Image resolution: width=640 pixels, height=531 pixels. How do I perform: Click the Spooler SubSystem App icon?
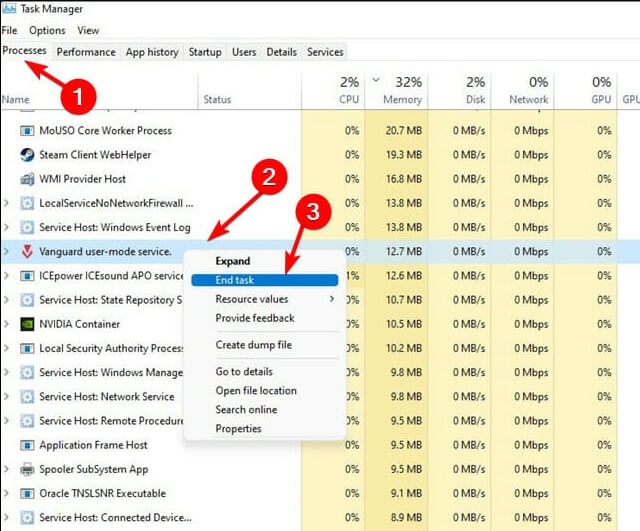pos(28,469)
